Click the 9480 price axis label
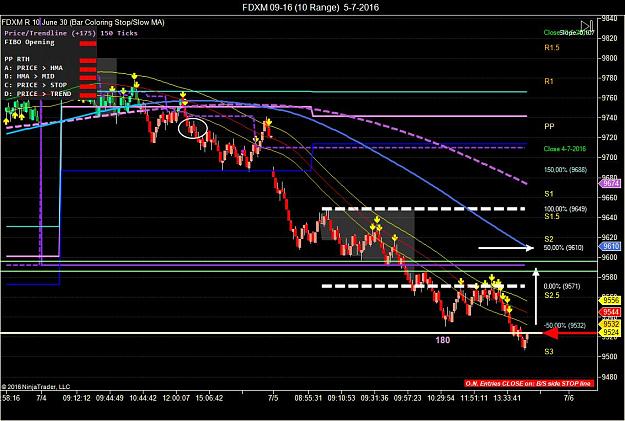The image size is (625, 421). click(x=609, y=377)
